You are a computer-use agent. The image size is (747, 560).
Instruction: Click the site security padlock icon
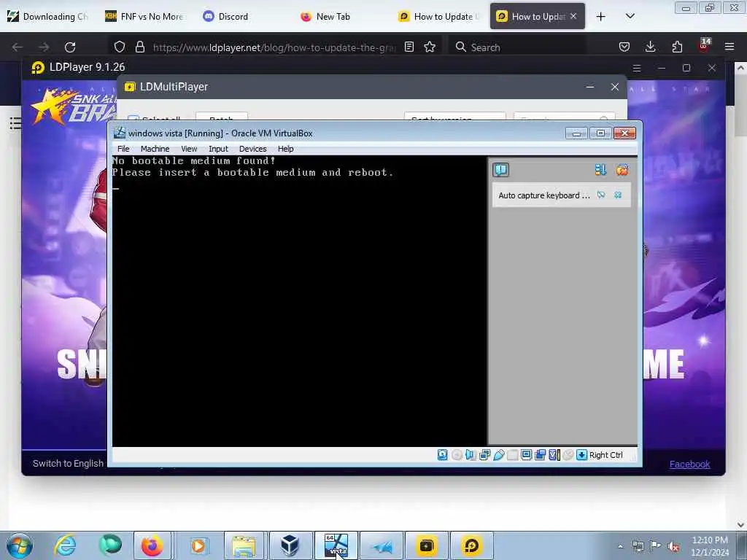point(139,47)
